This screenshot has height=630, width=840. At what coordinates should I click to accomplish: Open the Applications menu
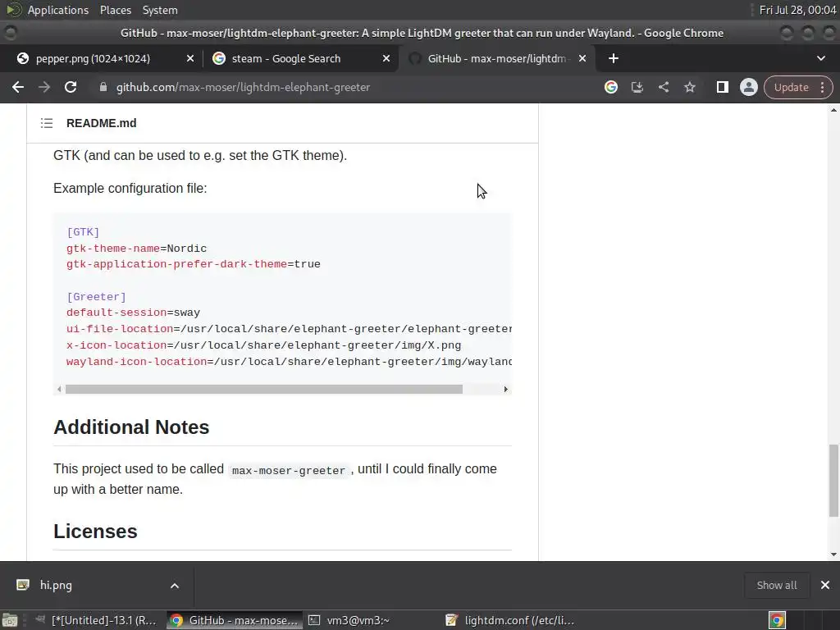(58, 10)
